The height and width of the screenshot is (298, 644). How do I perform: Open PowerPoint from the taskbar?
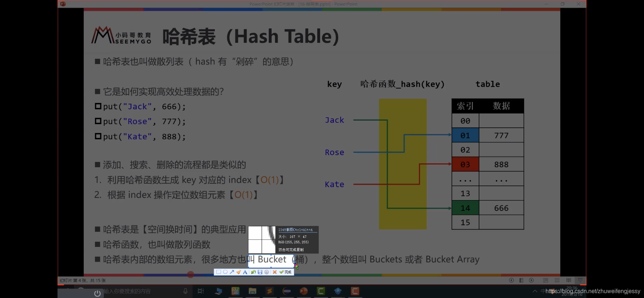click(x=304, y=291)
